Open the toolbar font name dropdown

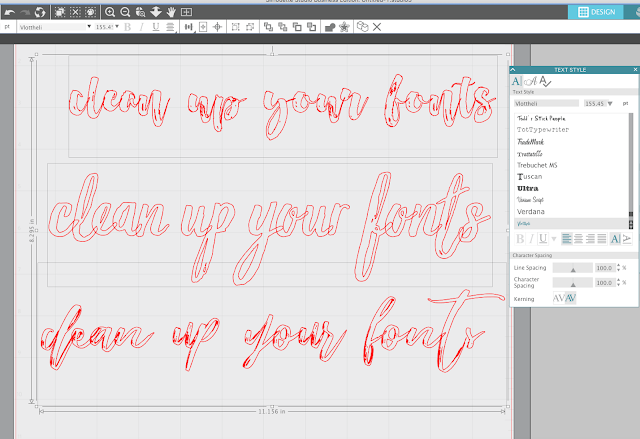[x=89, y=27]
